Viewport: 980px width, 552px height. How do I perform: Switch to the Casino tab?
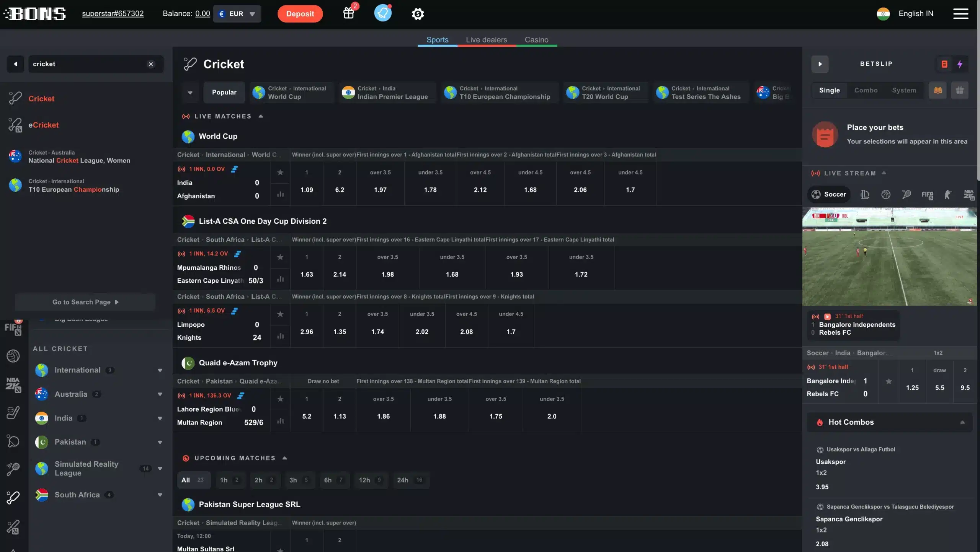pos(536,40)
